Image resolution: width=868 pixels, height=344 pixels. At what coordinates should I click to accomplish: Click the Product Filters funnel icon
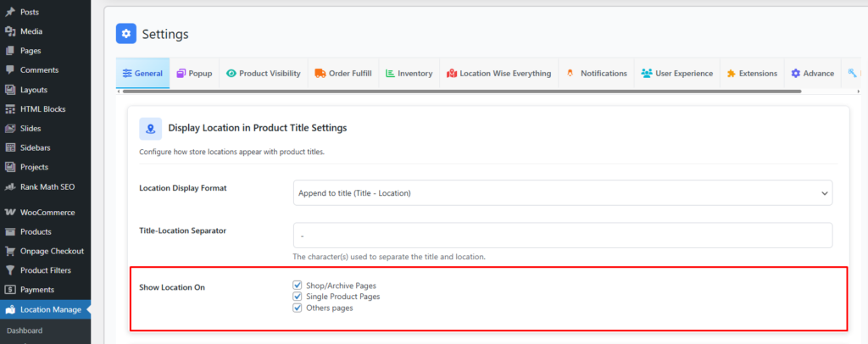pyautogui.click(x=10, y=270)
